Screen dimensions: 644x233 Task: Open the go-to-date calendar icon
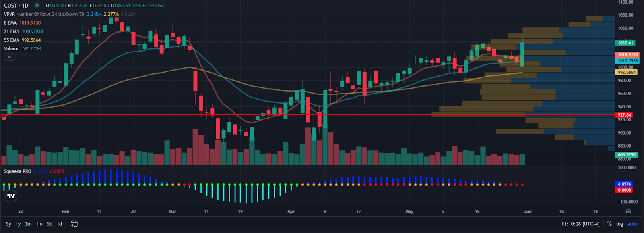click(x=74, y=224)
